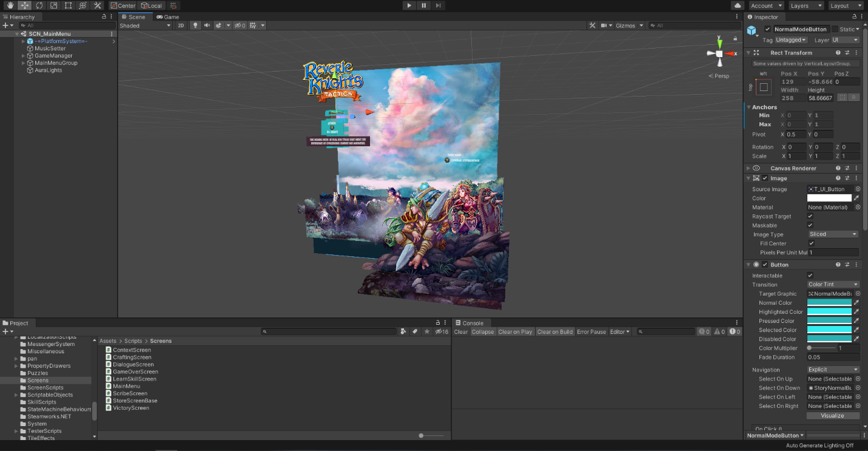Expand the GameManager hierarchy item
The image size is (868, 451).
(24, 56)
